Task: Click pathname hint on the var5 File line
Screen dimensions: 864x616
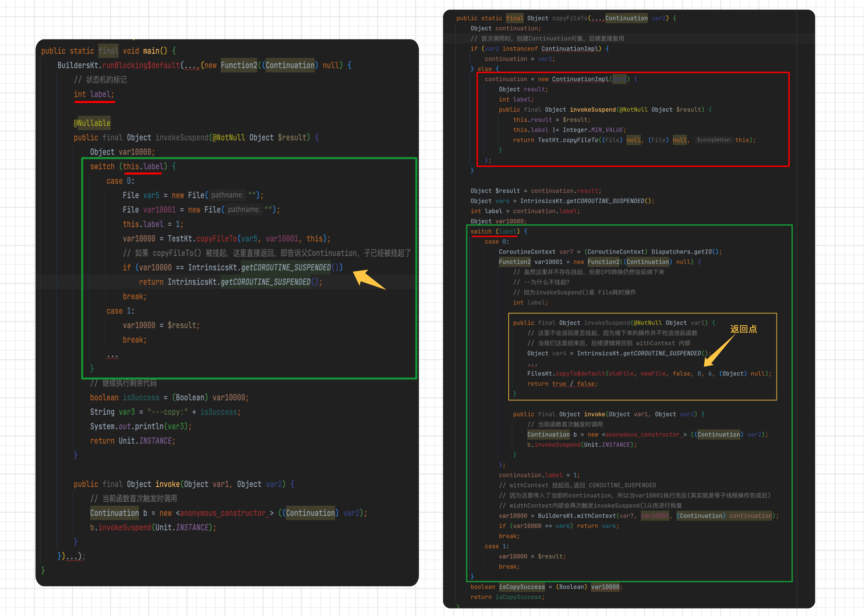Action: pos(227,195)
